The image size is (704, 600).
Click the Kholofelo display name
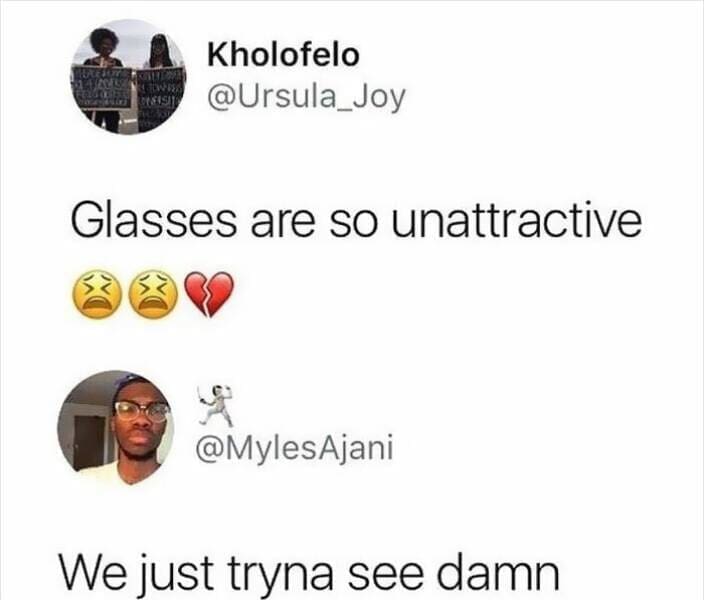[x=283, y=55]
